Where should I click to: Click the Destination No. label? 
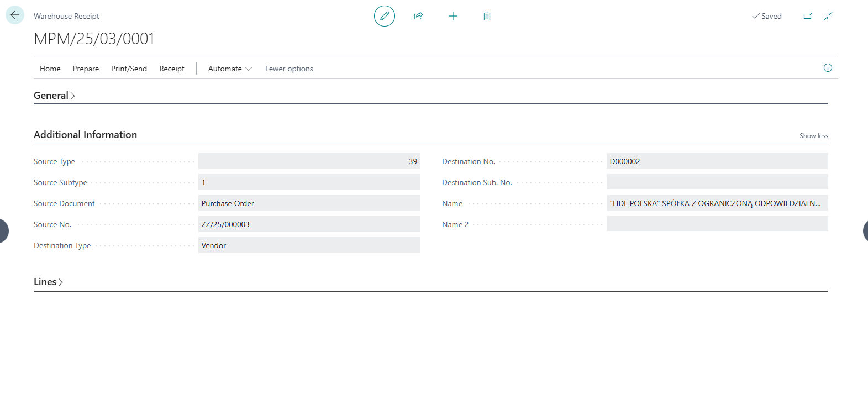[x=469, y=161]
